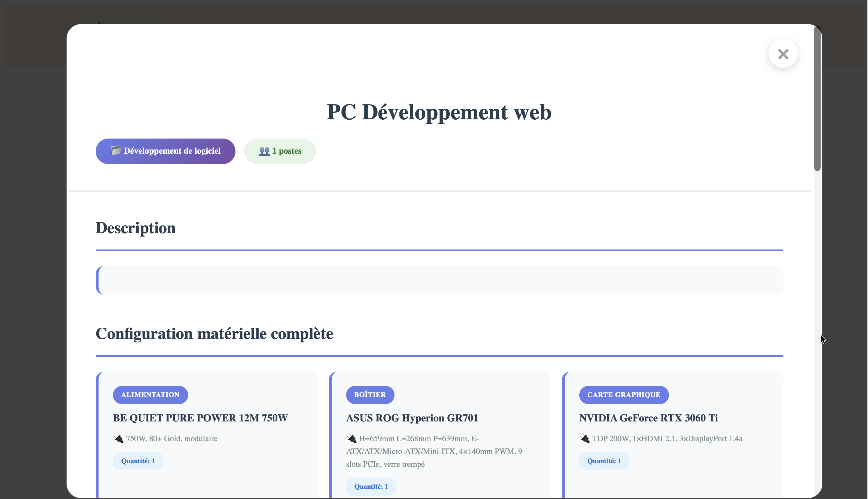The width and height of the screenshot is (868, 499).
Task: Click the people icon in the postes badge
Action: pyautogui.click(x=264, y=151)
